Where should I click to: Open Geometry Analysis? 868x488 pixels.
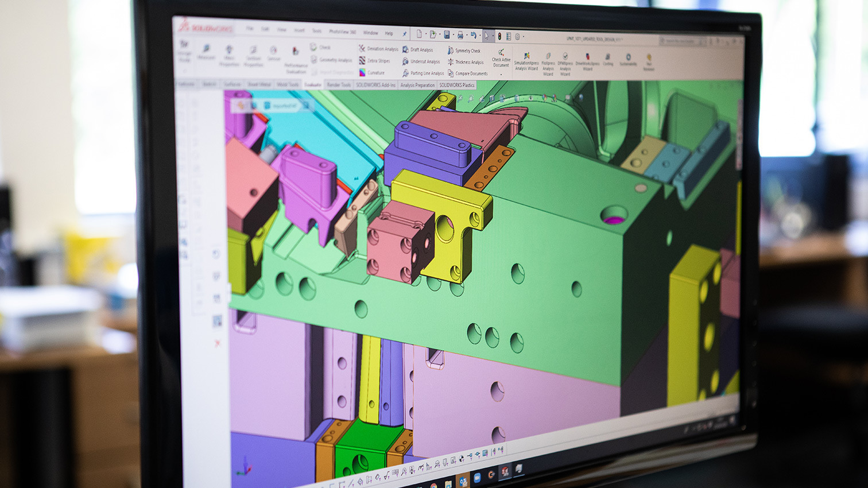[x=331, y=60]
